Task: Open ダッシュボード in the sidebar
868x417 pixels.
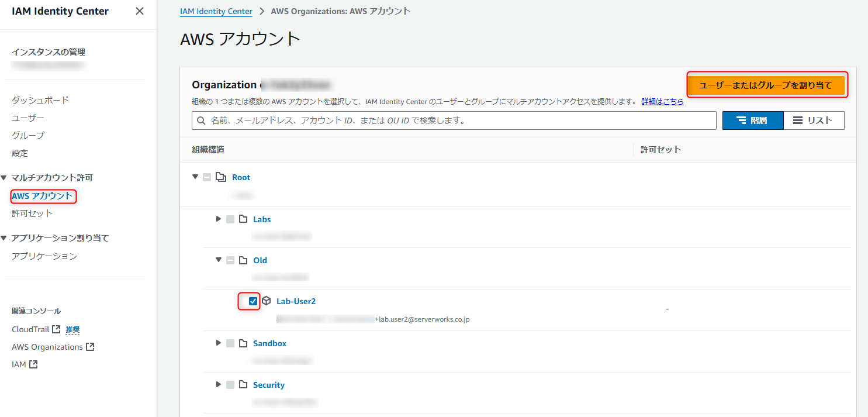Action: [x=40, y=100]
